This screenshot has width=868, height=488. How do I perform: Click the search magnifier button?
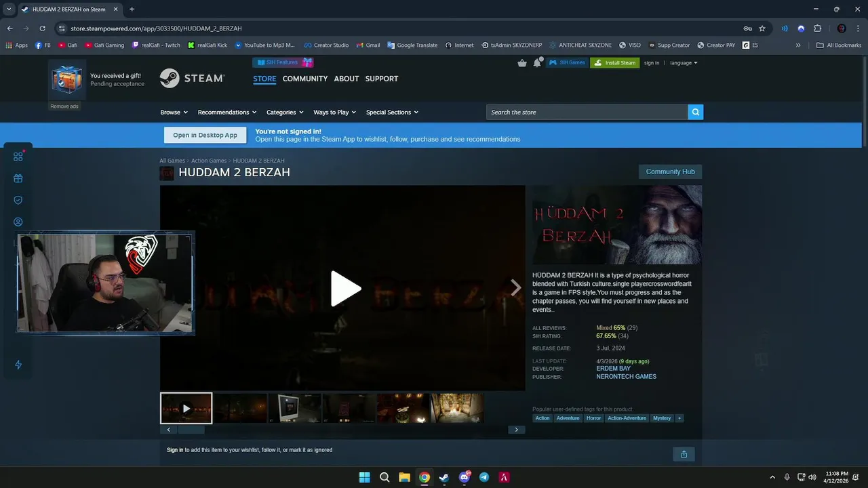click(695, 112)
